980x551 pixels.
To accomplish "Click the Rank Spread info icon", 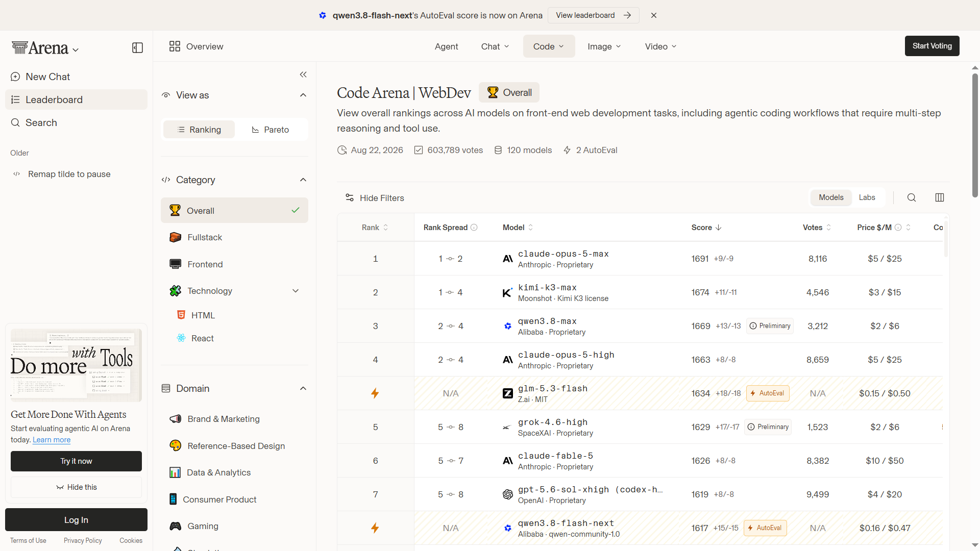I will [474, 228].
